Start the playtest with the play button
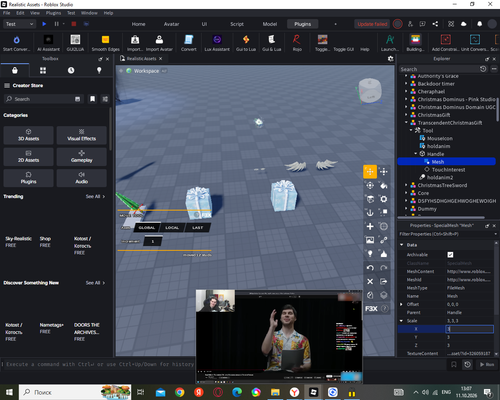The image size is (500, 400). point(44,24)
